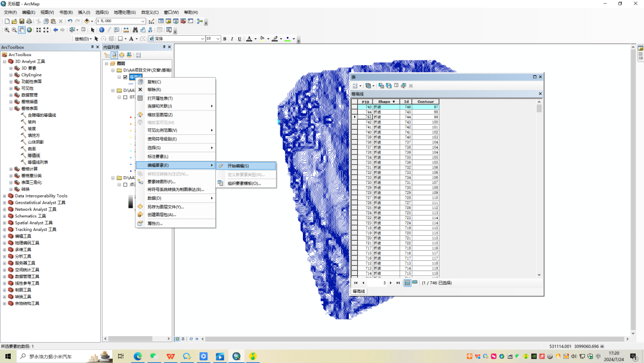The width and height of the screenshot is (644, 363).
Task: Click Switch Selection in table toolbar
Action: coord(389,85)
